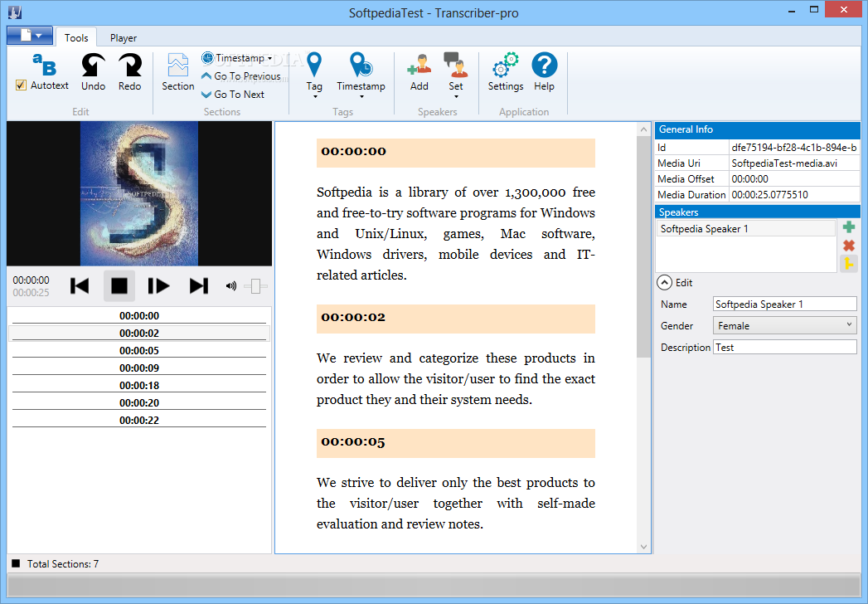
Task: Insert a new Section
Action: (177, 71)
